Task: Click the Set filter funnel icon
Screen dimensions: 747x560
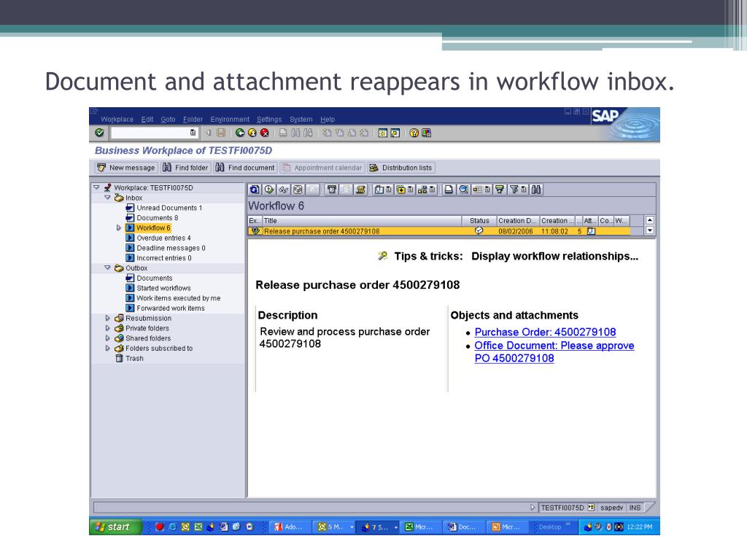Action: (x=514, y=190)
